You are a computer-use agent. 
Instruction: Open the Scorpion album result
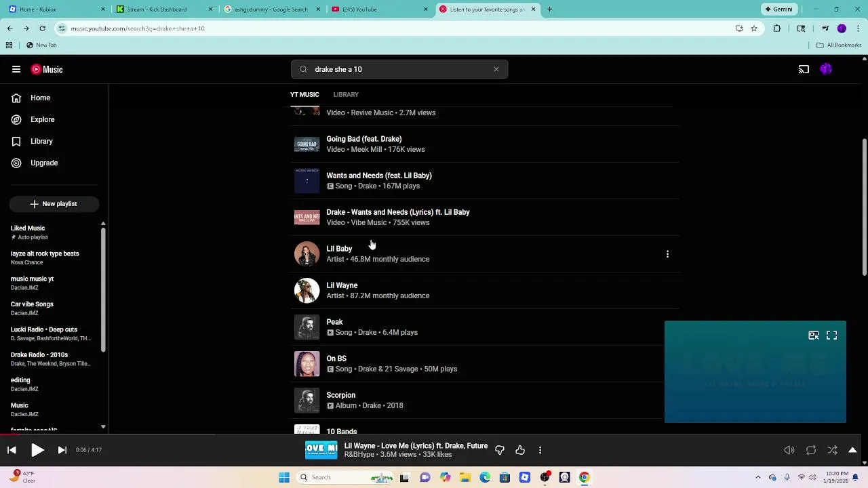pos(485,400)
